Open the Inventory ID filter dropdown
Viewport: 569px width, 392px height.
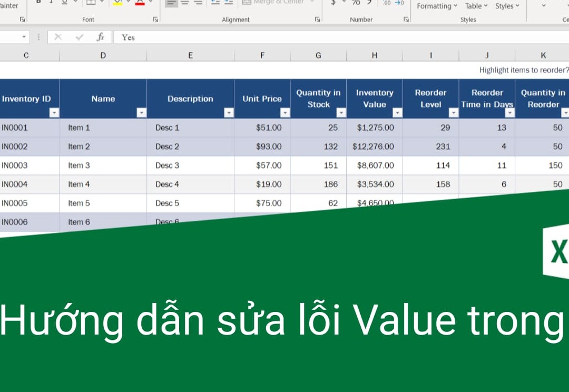(54, 112)
